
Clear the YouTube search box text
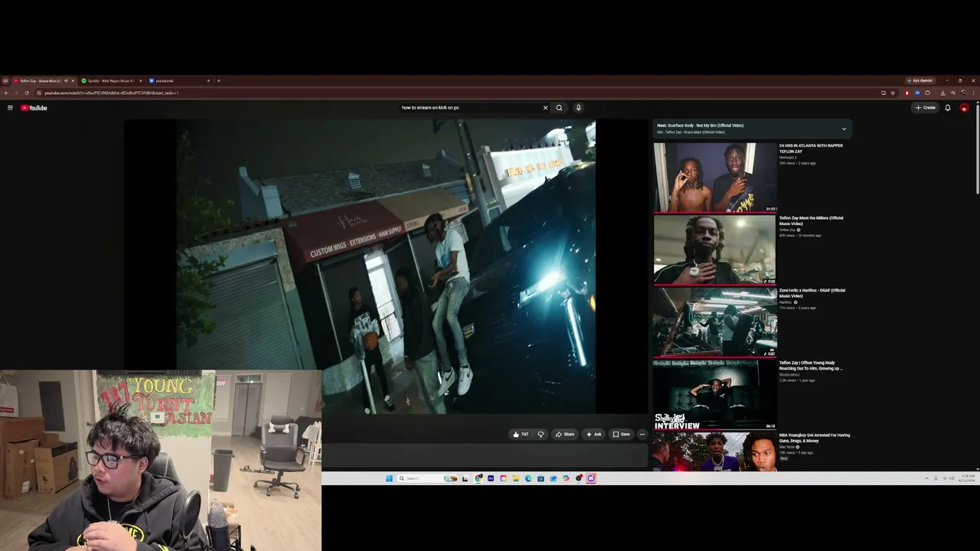pos(545,108)
